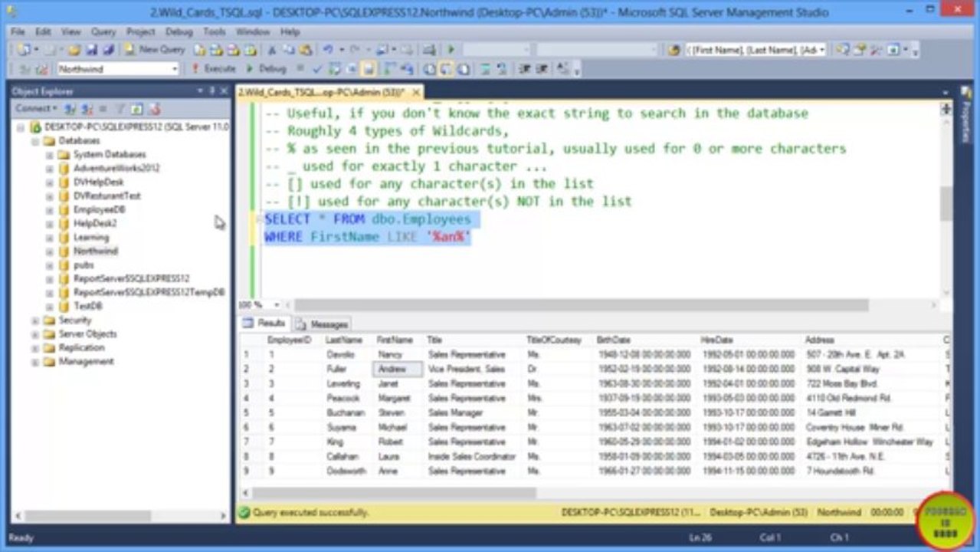The width and height of the screenshot is (980, 552).
Task: Open the Connect dropdown in Object Explorer
Action: click(34, 109)
